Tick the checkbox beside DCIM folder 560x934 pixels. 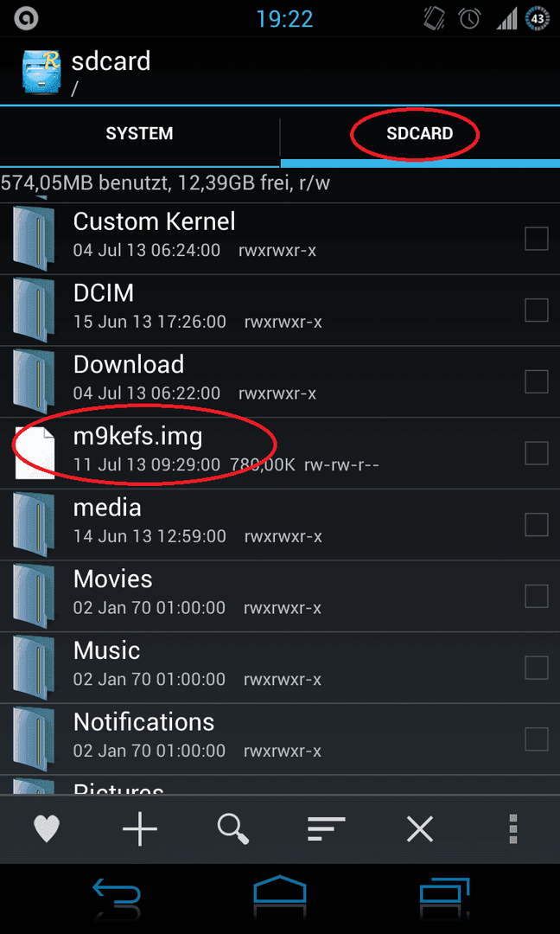536,310
